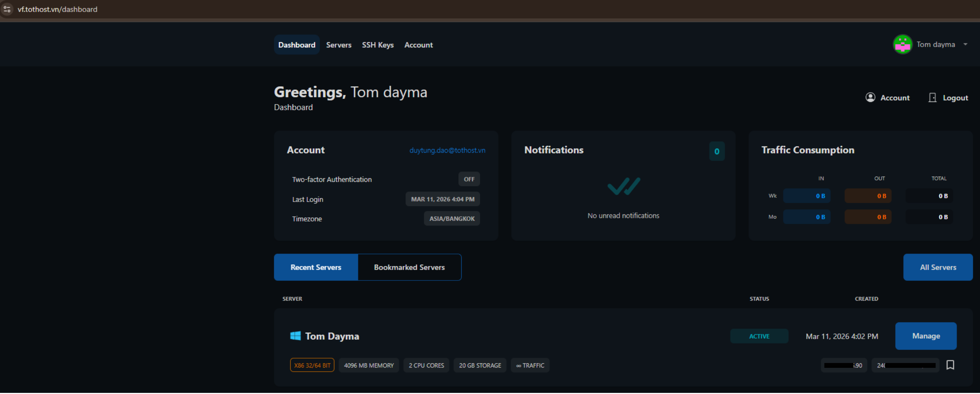Click the browser address bar URL

(x=58, y=9)
